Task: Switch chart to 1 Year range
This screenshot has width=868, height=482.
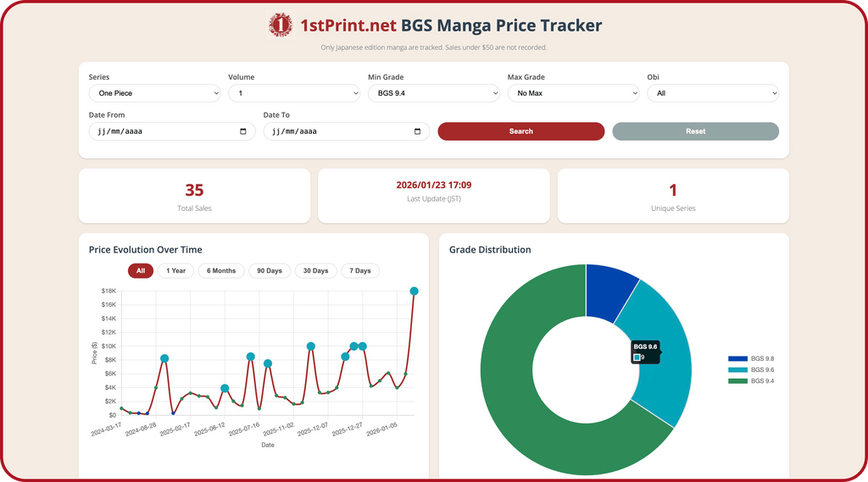Action: coord(176,270)
